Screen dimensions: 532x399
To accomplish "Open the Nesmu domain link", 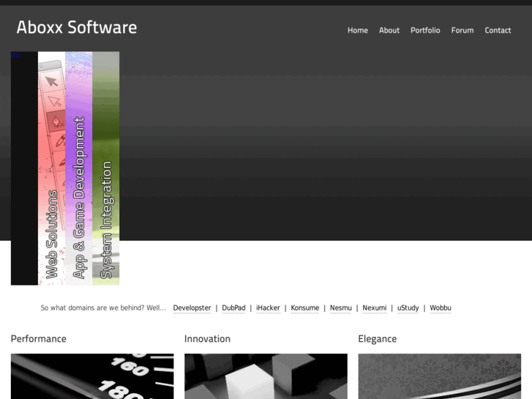I will 341,308.
